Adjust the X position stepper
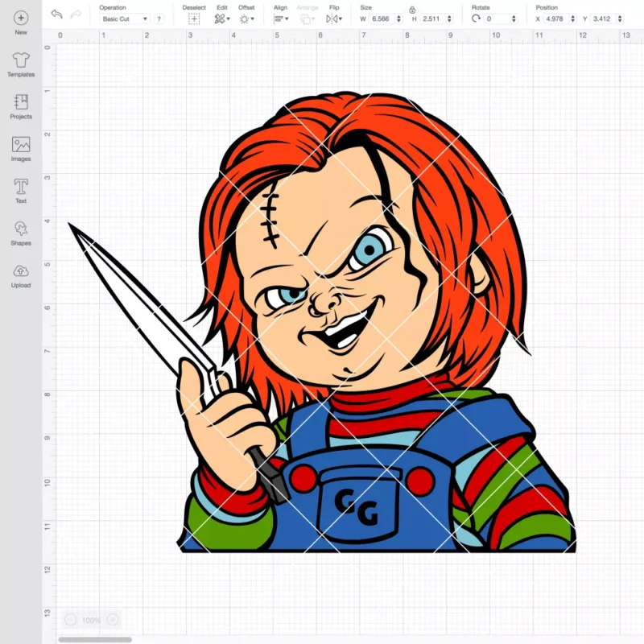The height and width of the screenshot is (644, 644). click(x=573, y=19)
